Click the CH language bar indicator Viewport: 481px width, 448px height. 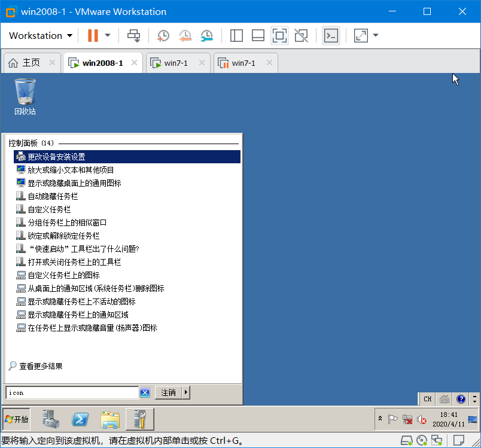[428, 399]
